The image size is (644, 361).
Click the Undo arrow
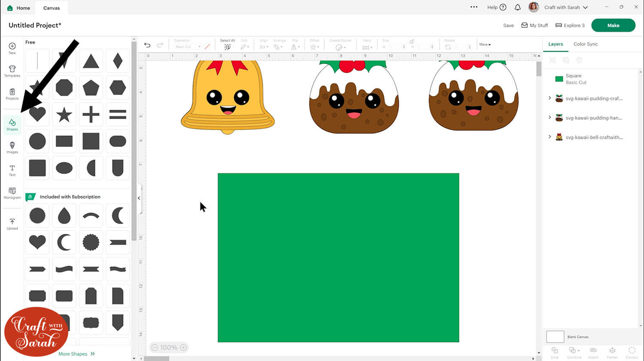pos(147,45)
